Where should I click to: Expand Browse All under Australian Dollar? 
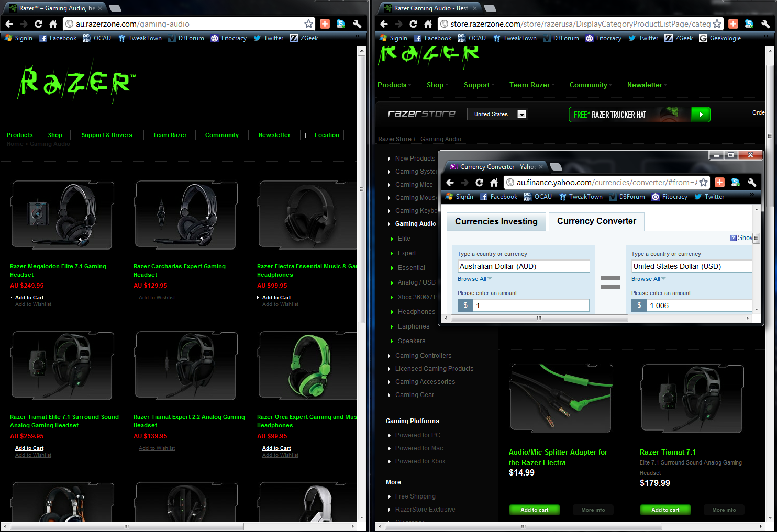pos(474,279)
